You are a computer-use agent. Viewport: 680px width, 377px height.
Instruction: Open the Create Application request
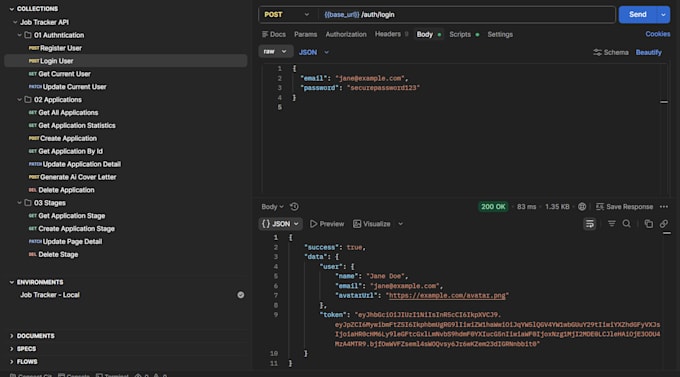(x=126, y=138)
